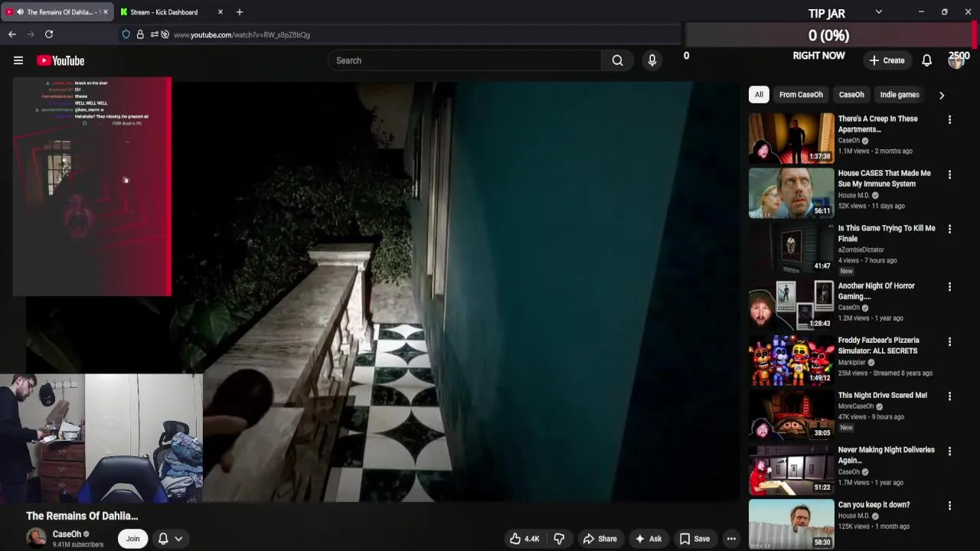Image resolution: width=980 pixels, height=551 pixels.
Task: Open Another Night Of Horror Gaming thumbnail
Action: tap(792, 305)
